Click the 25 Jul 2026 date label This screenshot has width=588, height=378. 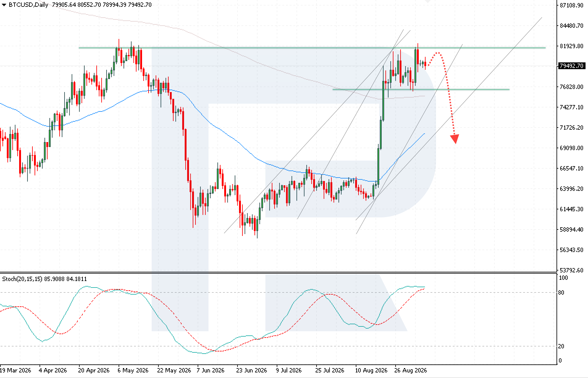[330, 370]
